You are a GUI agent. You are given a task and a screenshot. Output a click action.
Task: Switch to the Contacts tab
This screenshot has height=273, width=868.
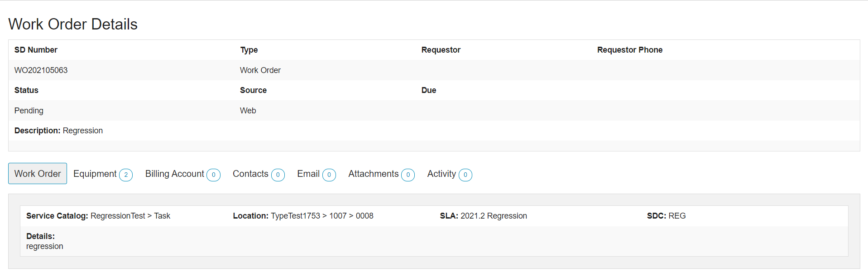tap(251, 174)
